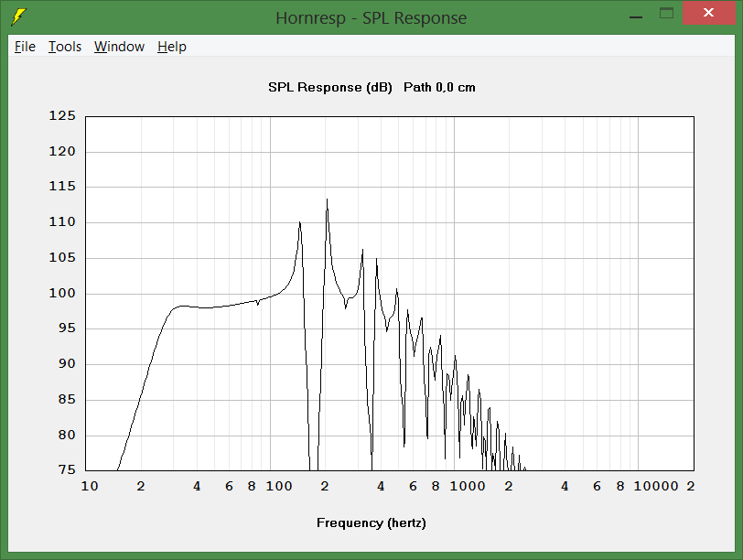Click the 125 dB y-axis label
This screenshot has height=560, width=743.
point(62,115)
